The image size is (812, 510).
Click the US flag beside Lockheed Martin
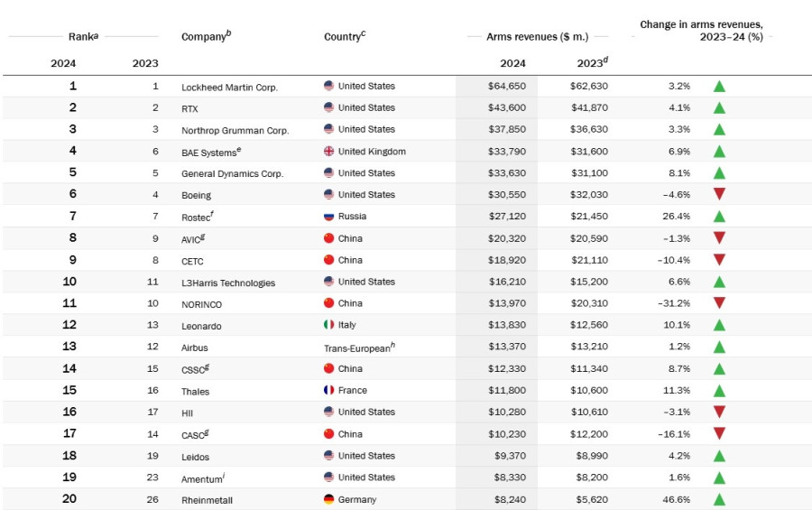[328, 86]
